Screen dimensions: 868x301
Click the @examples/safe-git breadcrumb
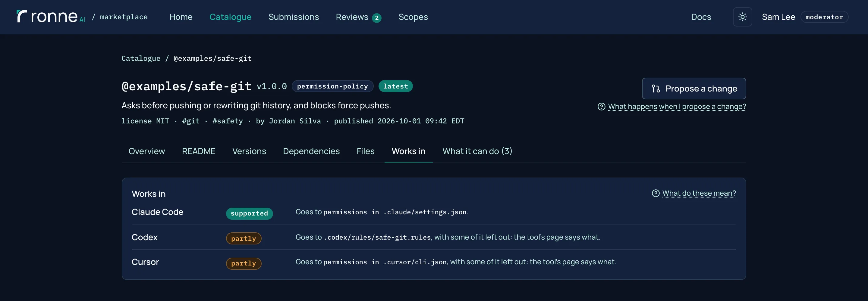pos(212,58)
